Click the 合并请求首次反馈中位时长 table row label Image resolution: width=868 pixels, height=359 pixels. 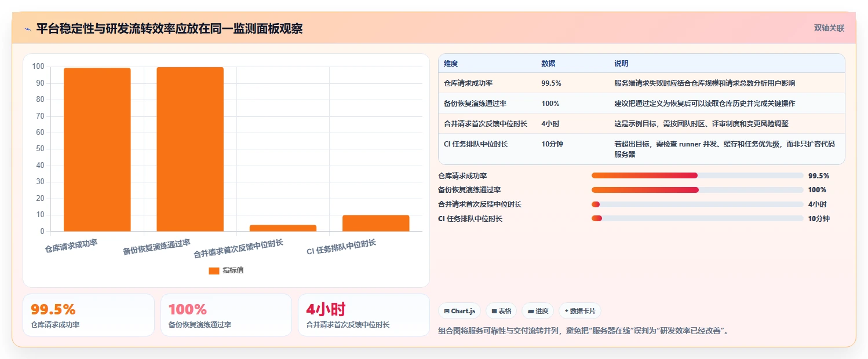(x=486, y=123)
